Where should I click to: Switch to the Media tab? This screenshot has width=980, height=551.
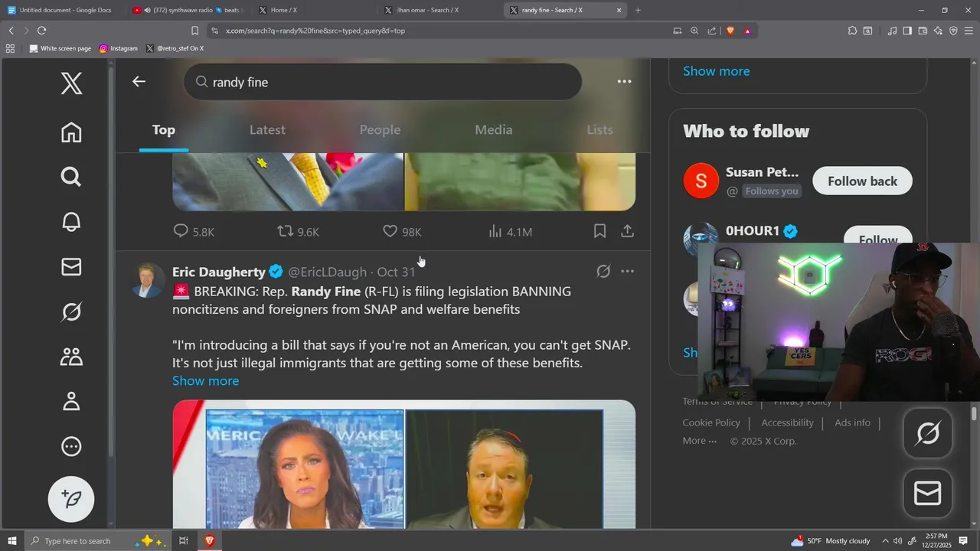(x=493, y=130)
